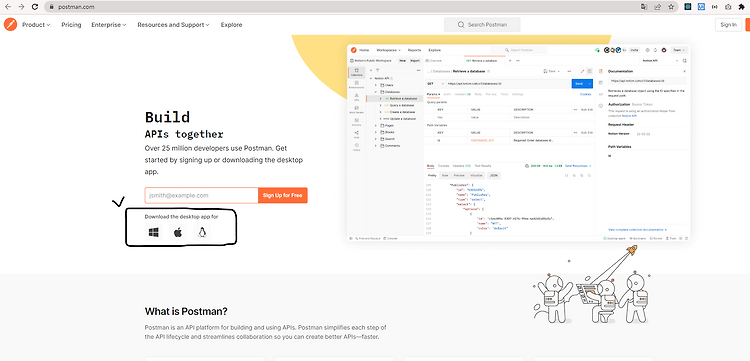Screen dimensions: 750x361
Task: Click the 'Build' headline text
Action: coord(167,117)
